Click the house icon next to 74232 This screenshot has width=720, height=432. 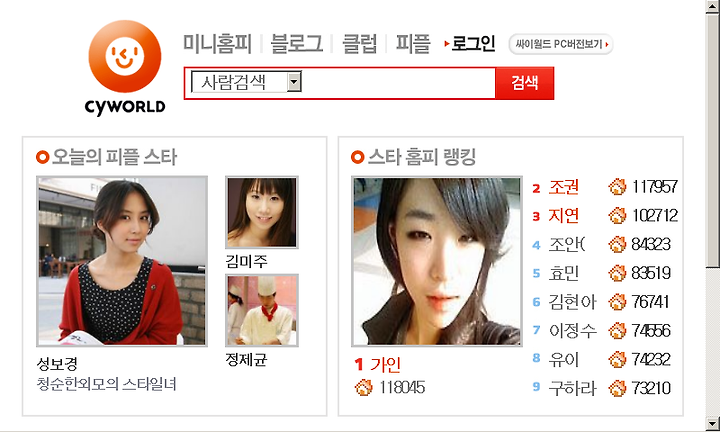click(617, 359)
